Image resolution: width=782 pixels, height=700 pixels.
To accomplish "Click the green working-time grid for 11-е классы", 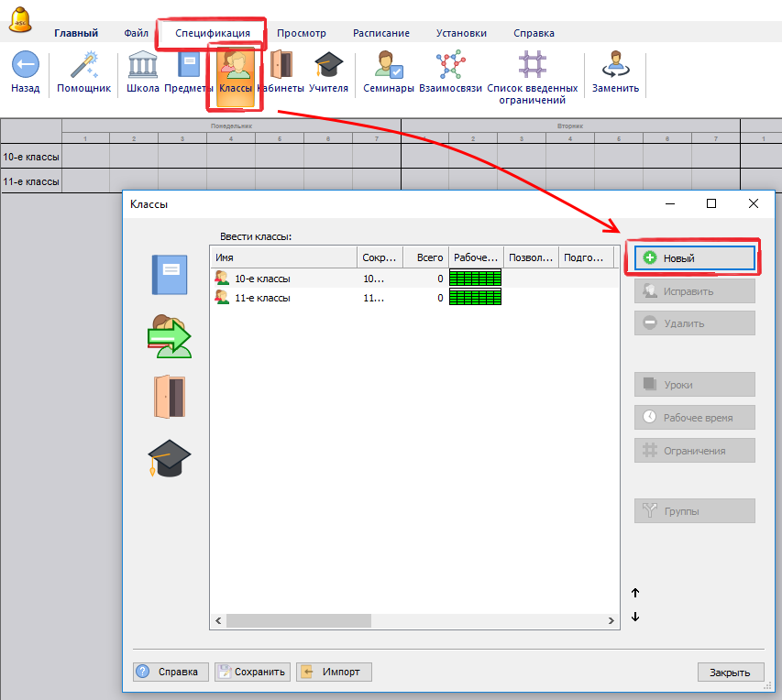I will [x=475, y=298].
